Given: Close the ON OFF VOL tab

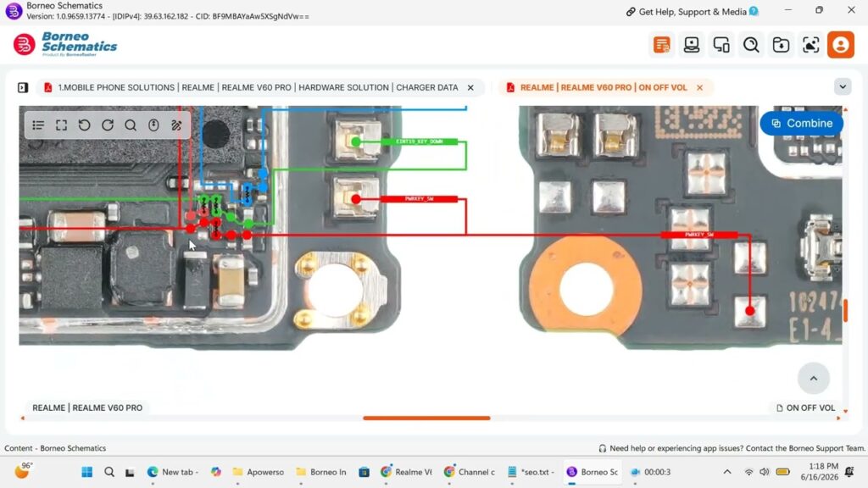Looking at the screenshot, I should [x=699, y=87].
